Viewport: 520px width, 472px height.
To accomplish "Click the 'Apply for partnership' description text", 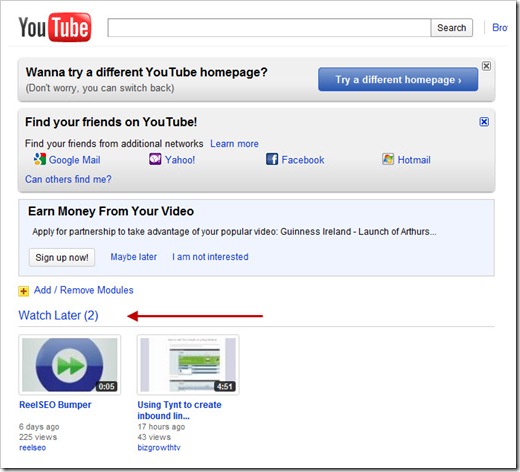I will click(x=234, y=232).
